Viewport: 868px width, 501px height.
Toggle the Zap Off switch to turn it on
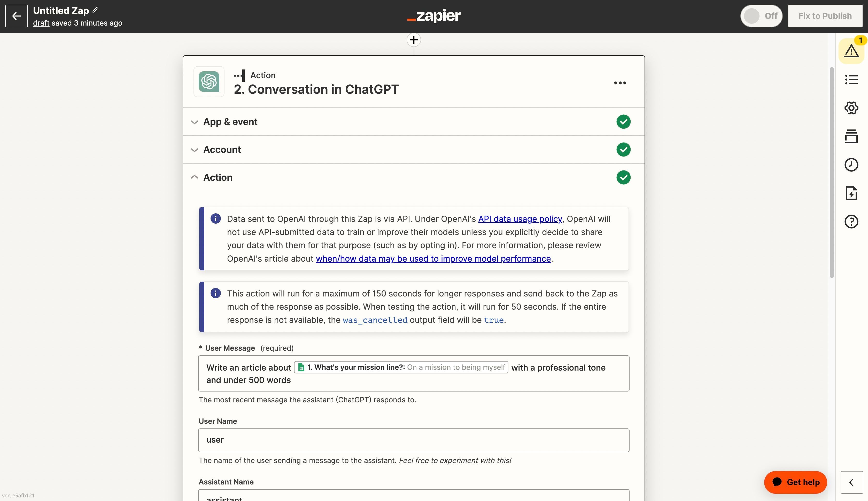[x=761, y=16]
